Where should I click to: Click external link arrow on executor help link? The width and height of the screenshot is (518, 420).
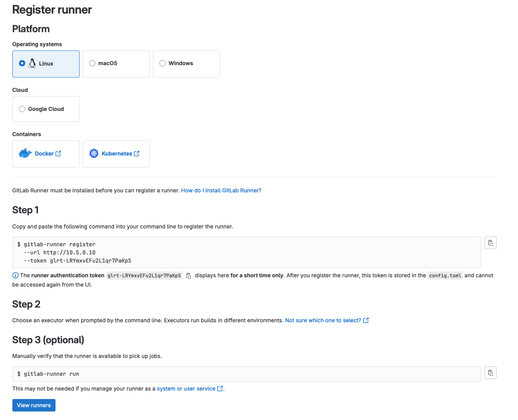pos(366,320)
